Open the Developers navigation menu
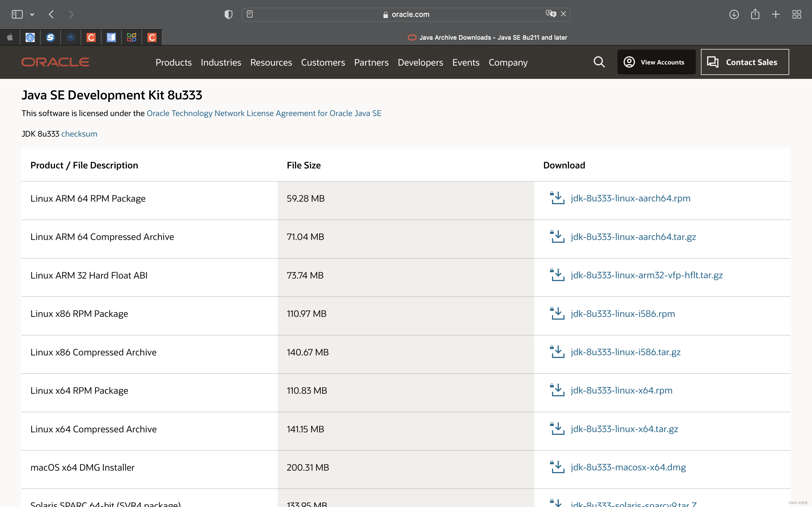 coord(420,62)
